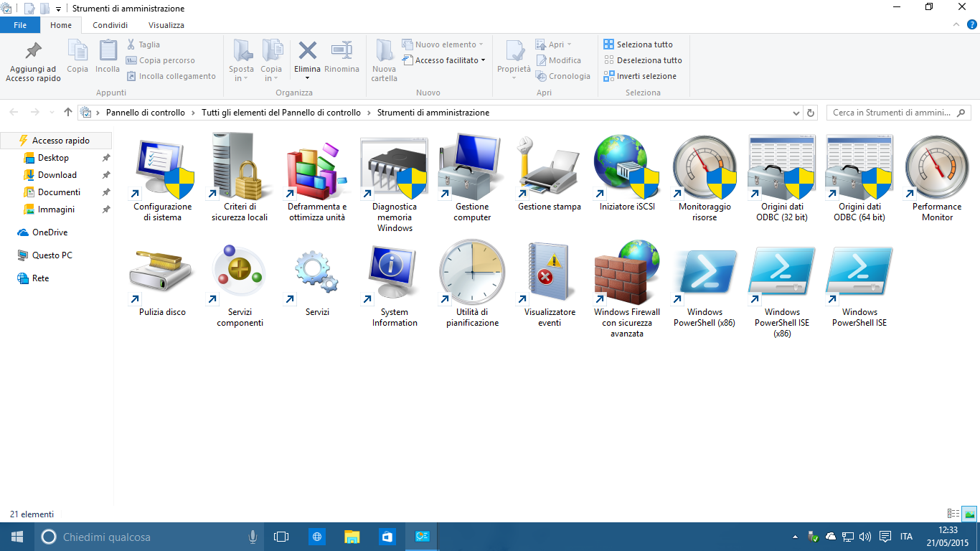Image resolution: width=980 pixels, height=551 pixels.
Task: Select Windows PowerShell ISE (x86) icon
Action: tap(782, 277)
